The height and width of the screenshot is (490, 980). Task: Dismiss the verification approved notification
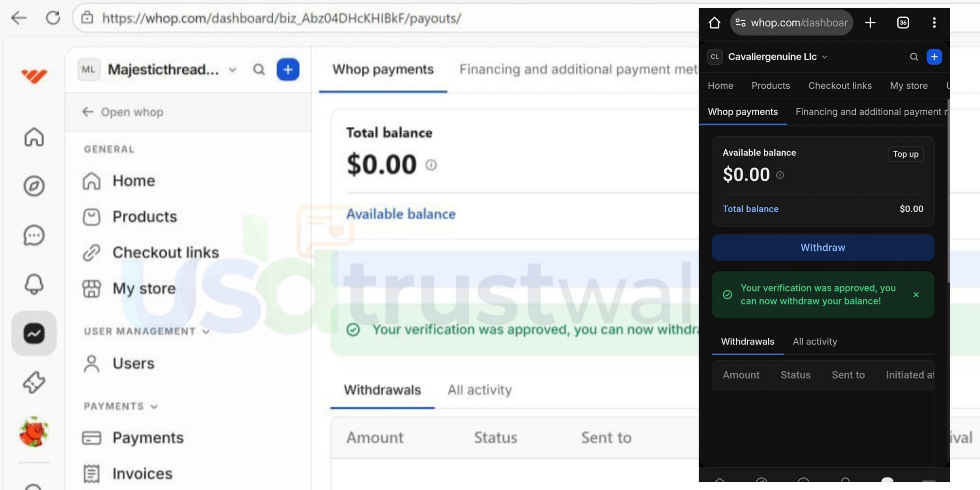point(916,295)
